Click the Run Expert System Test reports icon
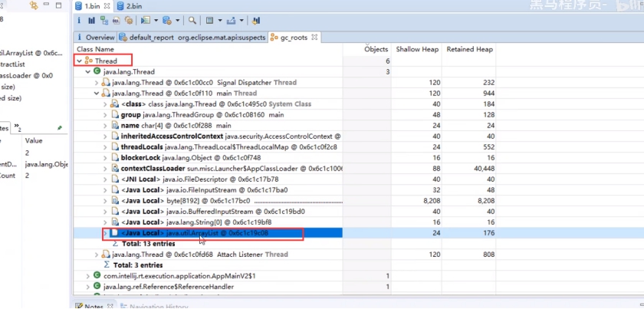The image size is (644, 309). coord(145,20)
